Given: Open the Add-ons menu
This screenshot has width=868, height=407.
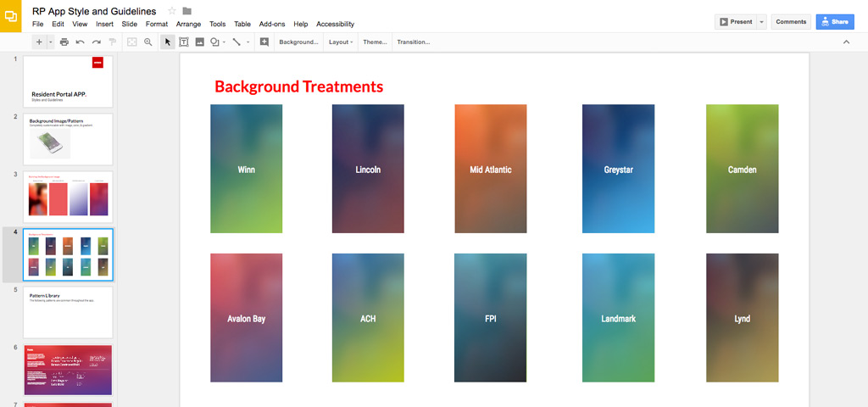Looking at the screenshot, I should pos(272,25).
